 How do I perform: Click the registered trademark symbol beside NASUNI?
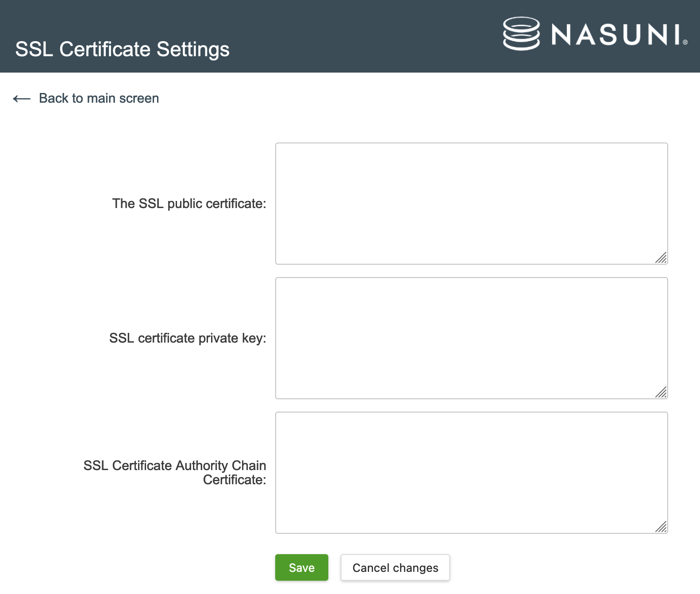click(685, 42)
